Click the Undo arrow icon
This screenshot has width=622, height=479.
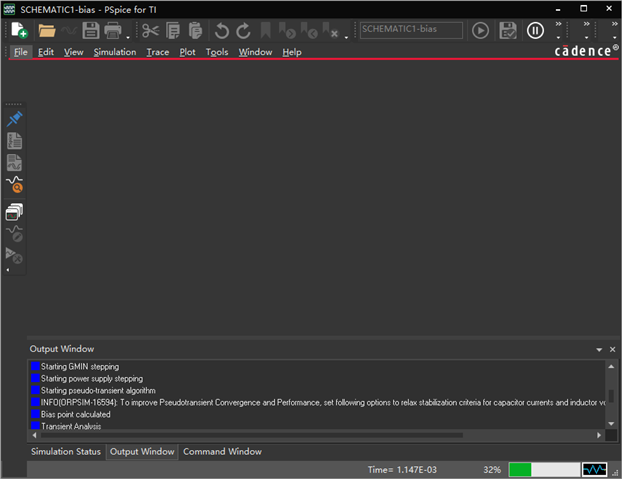(222, 31)
